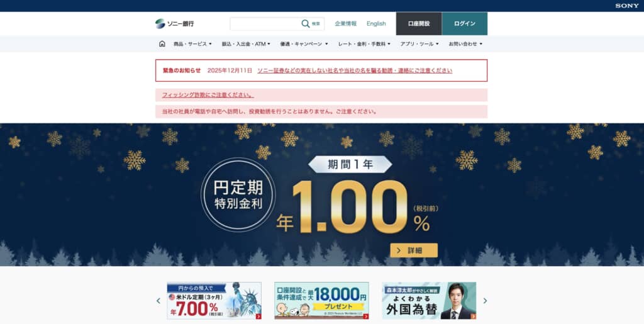
Task: Expand the 振込・入出金・ATM menu
Action: [x=246, y=44]
